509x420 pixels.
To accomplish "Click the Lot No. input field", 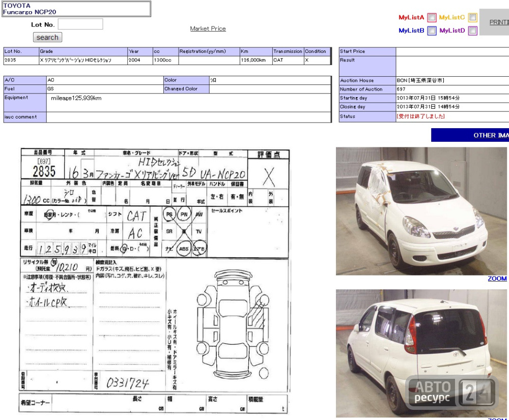I will pos(80,24).
